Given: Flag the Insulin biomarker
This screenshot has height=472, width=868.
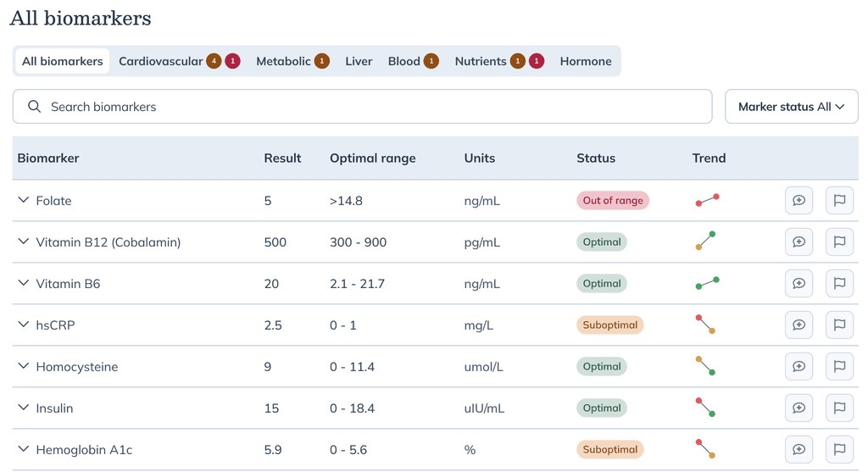Looking at the screenshot, I should click(839, 408).
